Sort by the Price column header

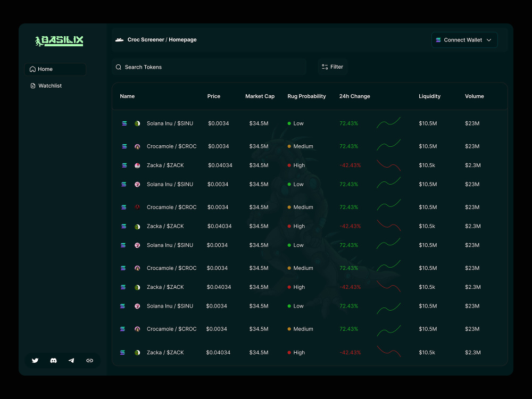click(214, 96)
